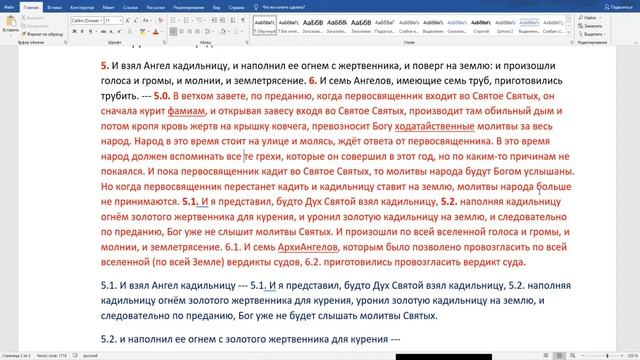Screen dimensions: 640x360
Task: Open the Change Case (Aa) dropdown
Action: (x=147, y=20)
